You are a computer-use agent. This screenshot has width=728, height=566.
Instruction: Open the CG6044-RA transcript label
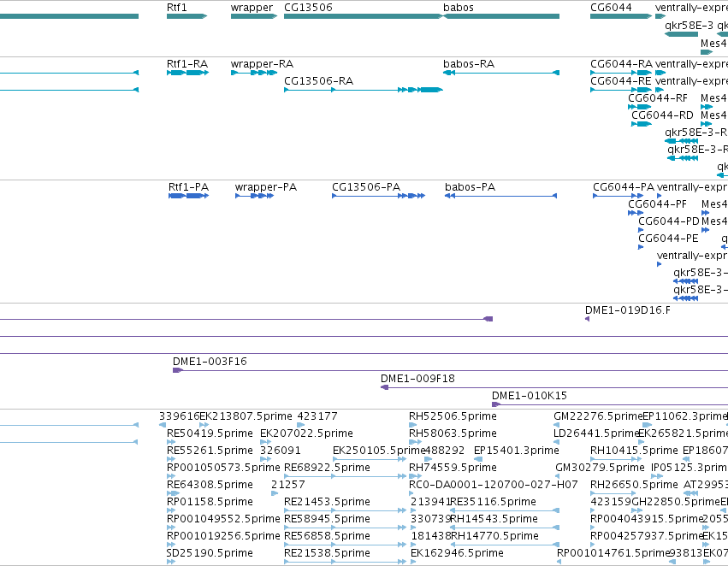[621, 64]
